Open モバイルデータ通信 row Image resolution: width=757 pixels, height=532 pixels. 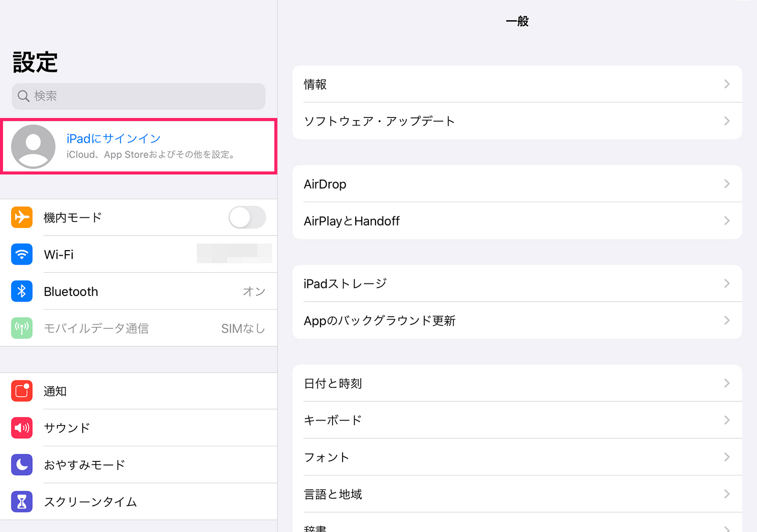(139, 328)
